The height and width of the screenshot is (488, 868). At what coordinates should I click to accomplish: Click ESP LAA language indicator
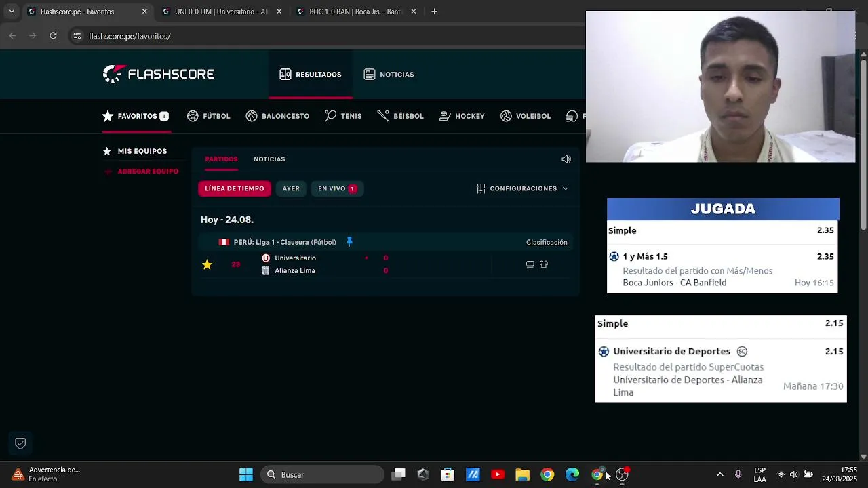(760, 474)
